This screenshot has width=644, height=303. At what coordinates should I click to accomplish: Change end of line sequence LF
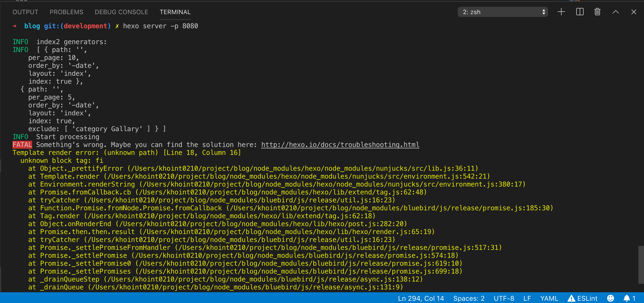[527, 298]
